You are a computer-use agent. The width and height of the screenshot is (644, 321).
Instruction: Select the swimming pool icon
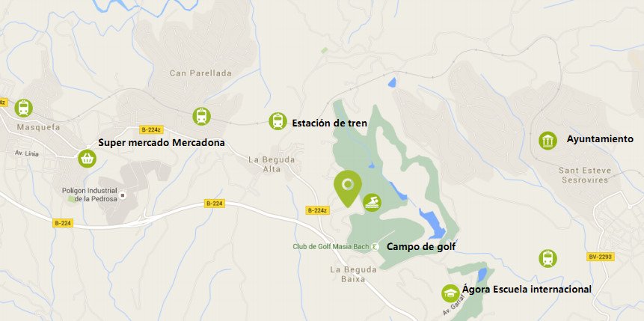(372, 203)
